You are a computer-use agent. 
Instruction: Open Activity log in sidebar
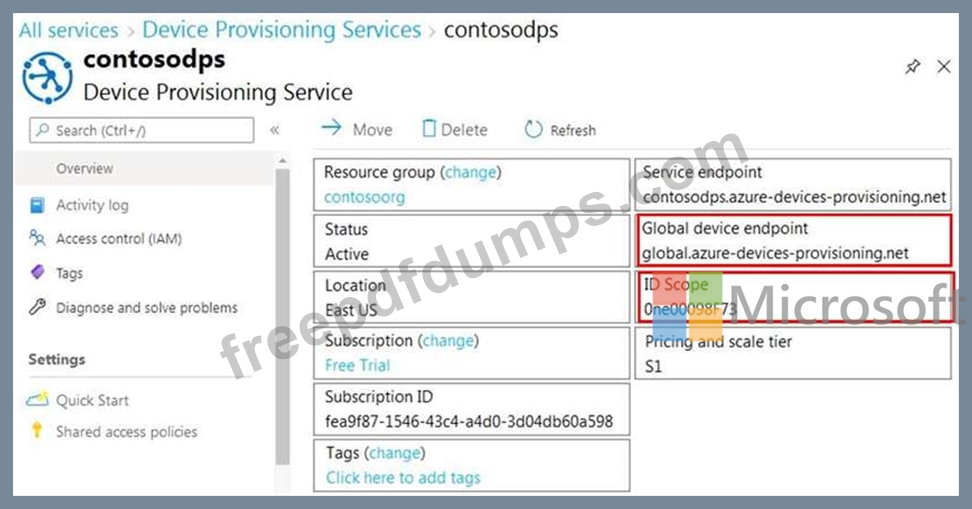[92, 205]
